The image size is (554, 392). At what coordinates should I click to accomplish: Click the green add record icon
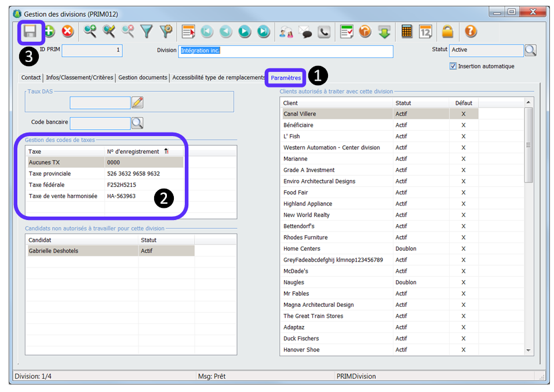point(49,31)
